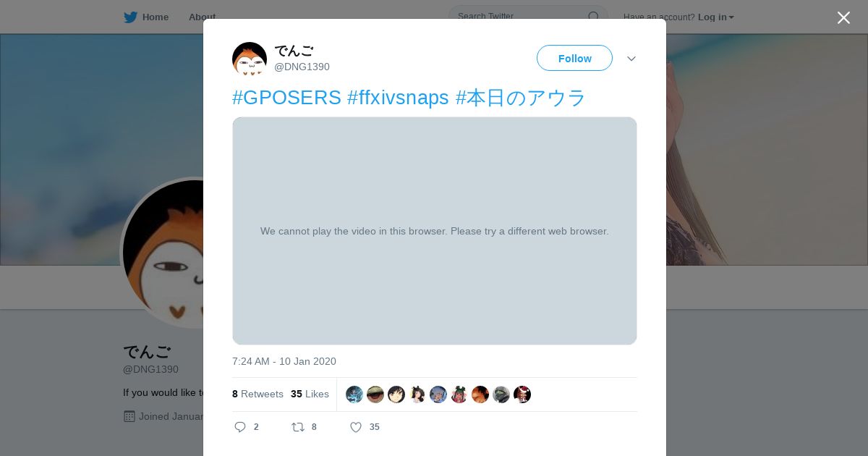Open the About menu item
The image size is (868, 456).
202,17
